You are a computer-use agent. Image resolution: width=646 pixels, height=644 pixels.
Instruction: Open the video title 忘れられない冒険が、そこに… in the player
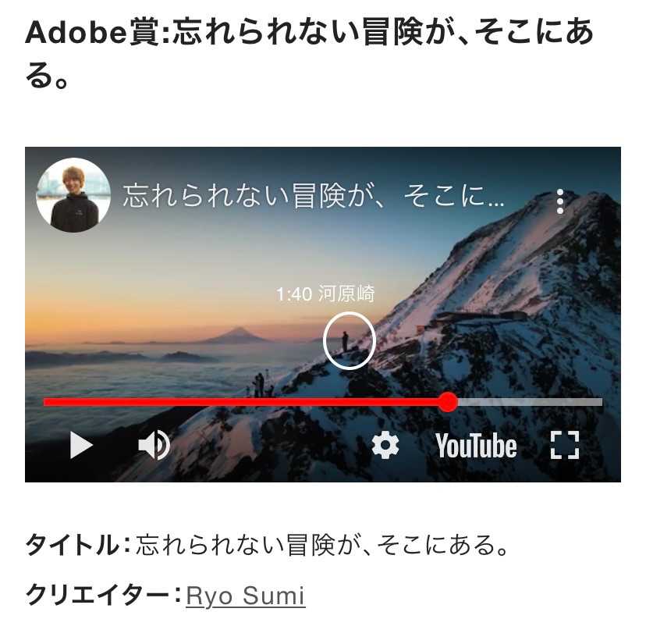314,196
